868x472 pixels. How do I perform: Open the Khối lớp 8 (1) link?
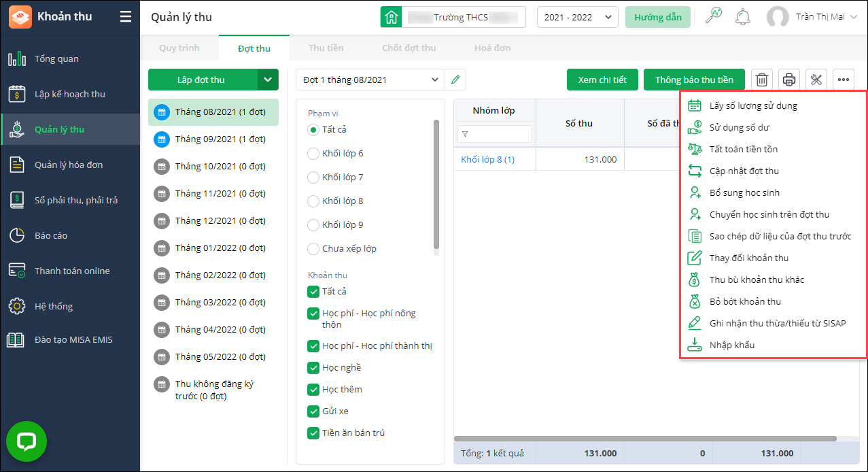pyautogui.click(x=487, y=159)
